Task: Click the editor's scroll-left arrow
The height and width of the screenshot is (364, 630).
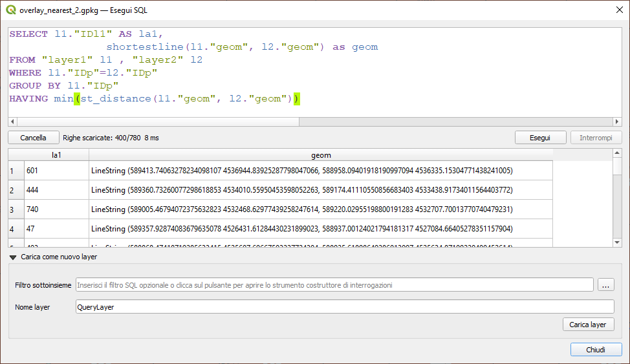Action: pos(13,122)
